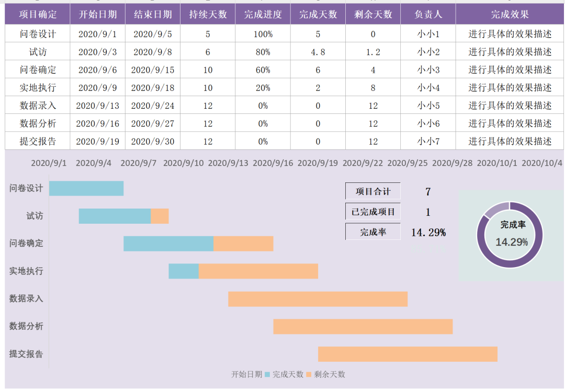Click the 14.29% text inside the donut
The image size is (565, 392).
[512, 242]
